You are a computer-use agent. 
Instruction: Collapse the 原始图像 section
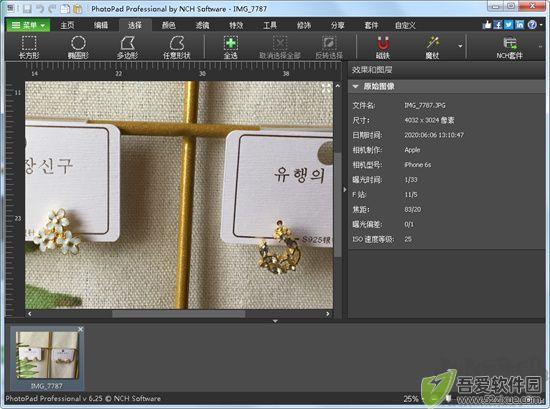pos(356,86)
